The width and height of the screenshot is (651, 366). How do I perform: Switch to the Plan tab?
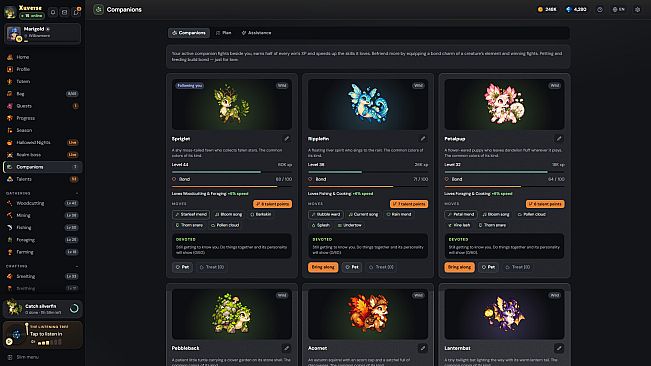pos(223,33)
